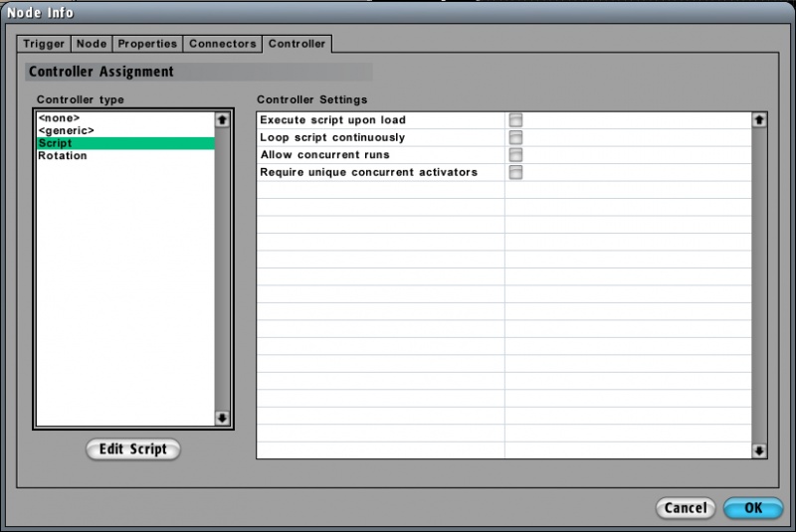Confirm with the OK button
The height and width of the screenshot is (532, 796).
(x=753, y=508)
